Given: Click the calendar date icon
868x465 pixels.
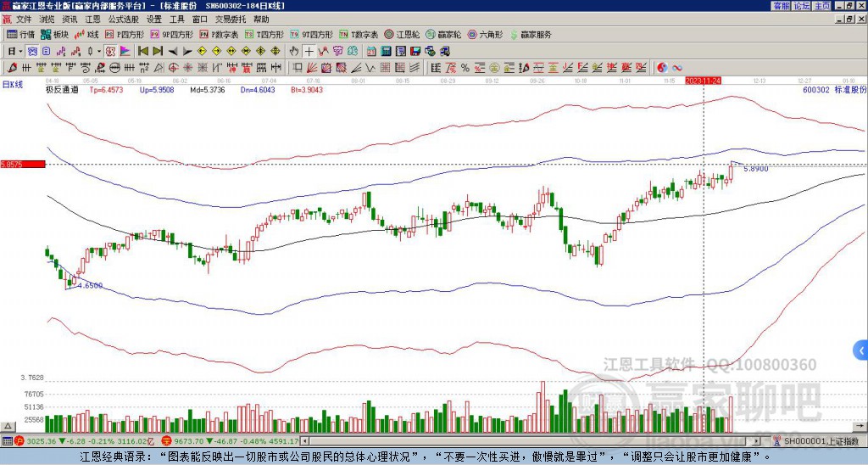Looking at the screenshot, I should pos(371,52).
